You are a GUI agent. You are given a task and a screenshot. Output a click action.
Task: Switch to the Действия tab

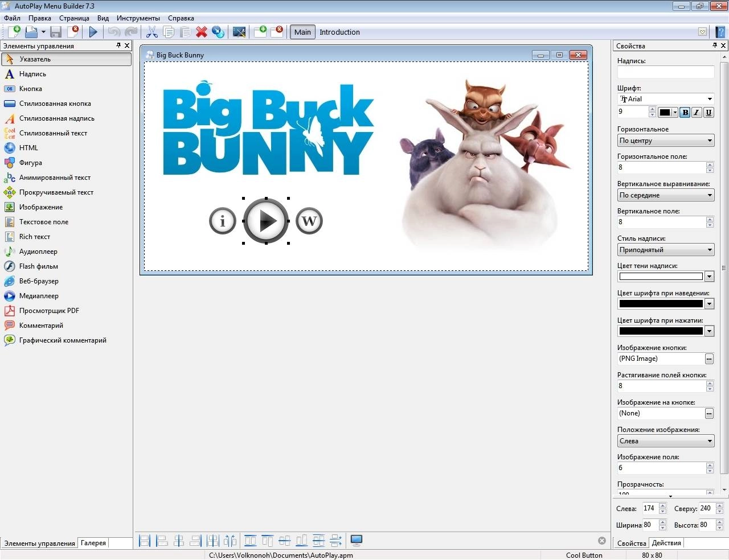tap(666, 543)
